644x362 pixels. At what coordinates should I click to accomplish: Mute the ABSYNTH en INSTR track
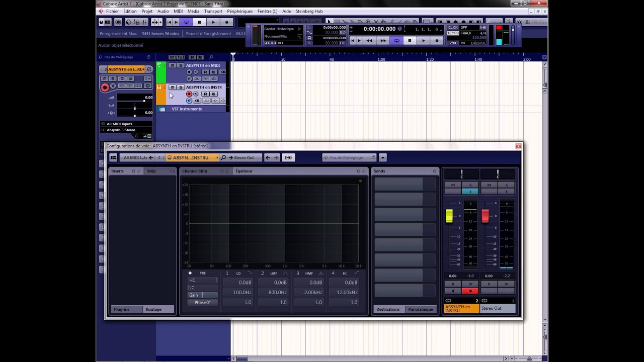coord(172,87)
